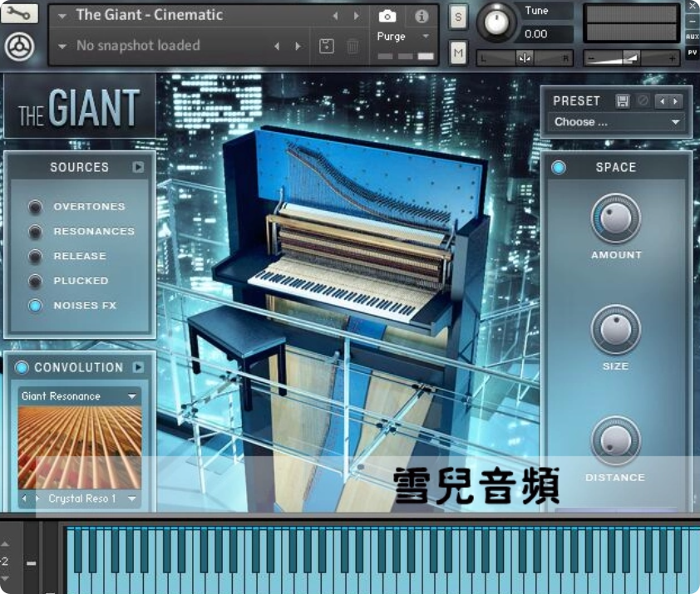Step to the next impulse response

coord(37,498)
